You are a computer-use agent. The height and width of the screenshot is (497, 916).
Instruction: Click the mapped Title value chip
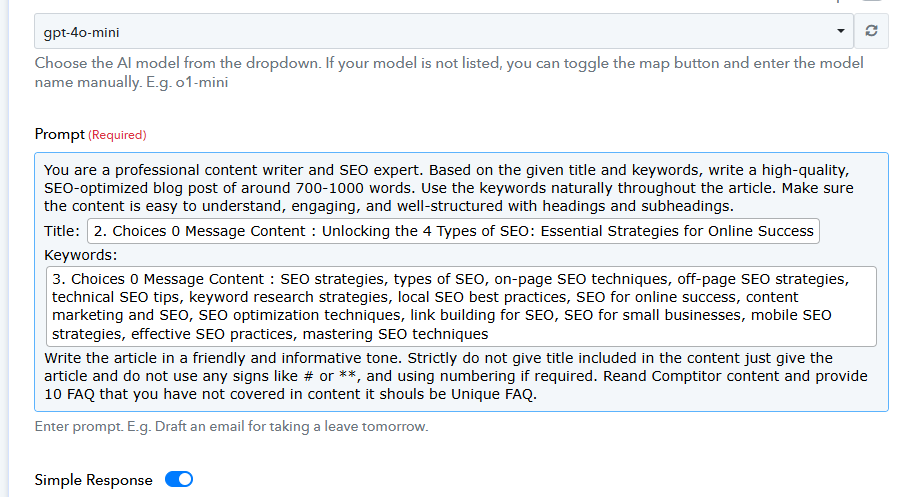tap(453, 231)
